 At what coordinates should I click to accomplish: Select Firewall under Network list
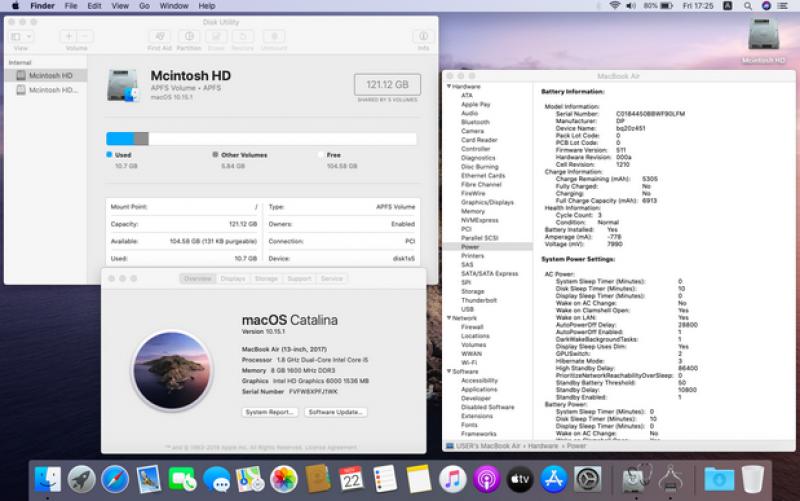[x=472, y=327]
